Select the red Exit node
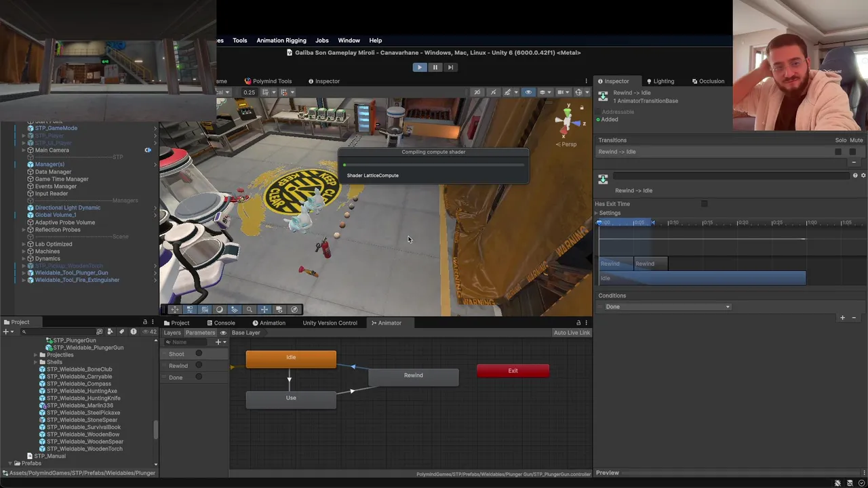Viewport: 868px width, 488px height. (513, 371)
